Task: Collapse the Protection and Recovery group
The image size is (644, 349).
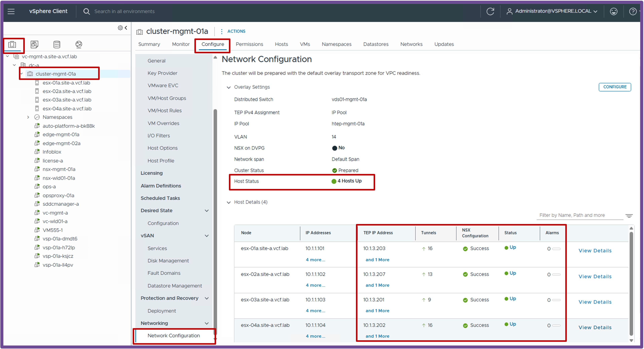Action: (207, 298)
